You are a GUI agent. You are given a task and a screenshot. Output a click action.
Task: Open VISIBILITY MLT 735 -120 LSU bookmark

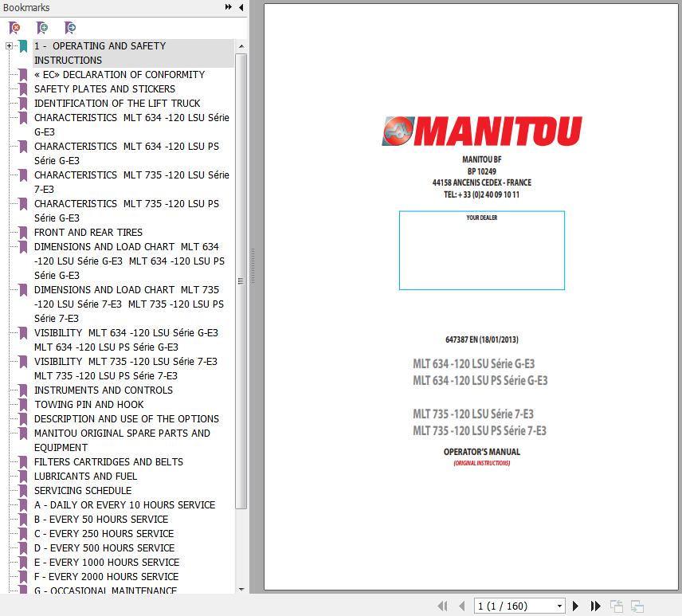(x=126, y=369)
